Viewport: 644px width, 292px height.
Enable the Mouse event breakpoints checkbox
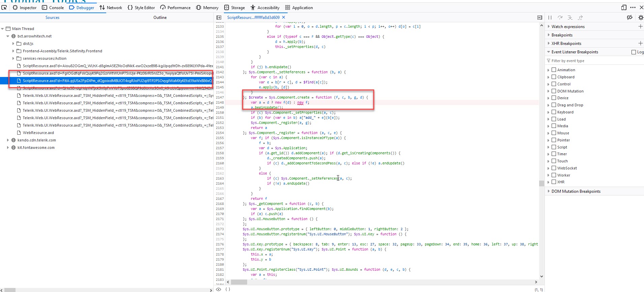tap(554, 133)
